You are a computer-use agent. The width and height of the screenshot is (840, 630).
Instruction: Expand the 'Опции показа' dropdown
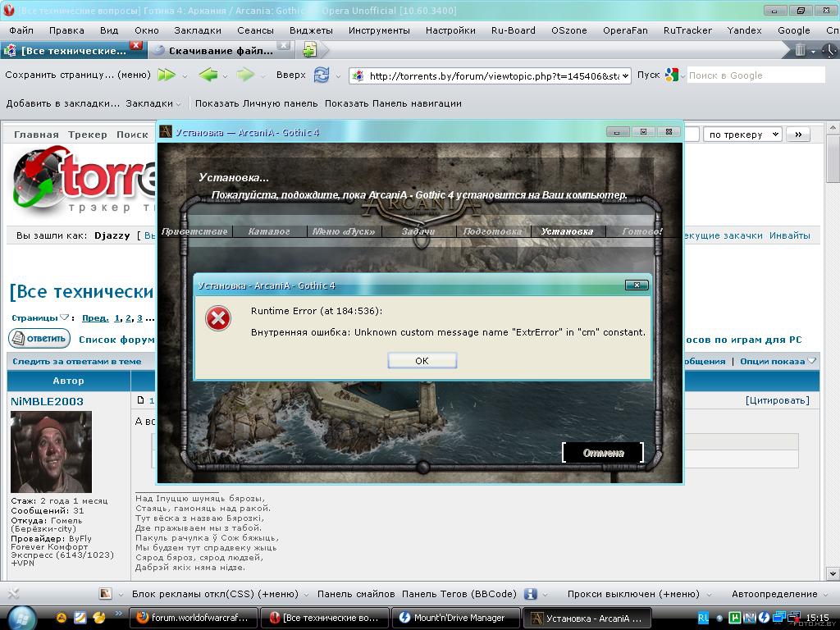[812, 361]
